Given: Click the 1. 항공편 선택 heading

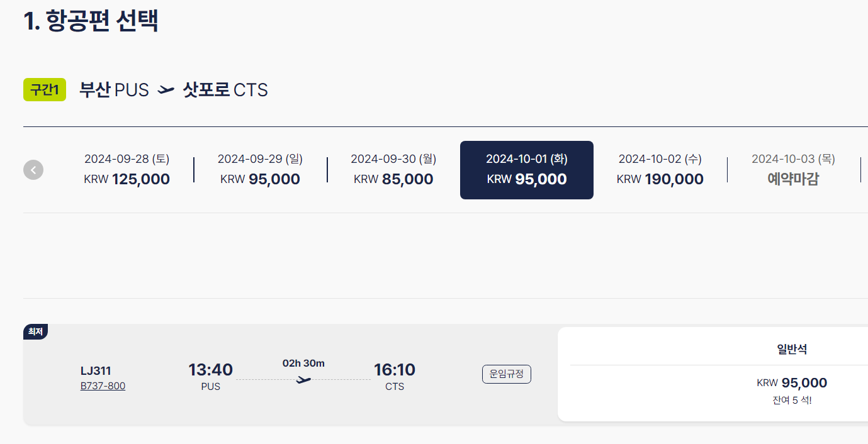Looking at the screenshot, I should [x=91, y=20].
